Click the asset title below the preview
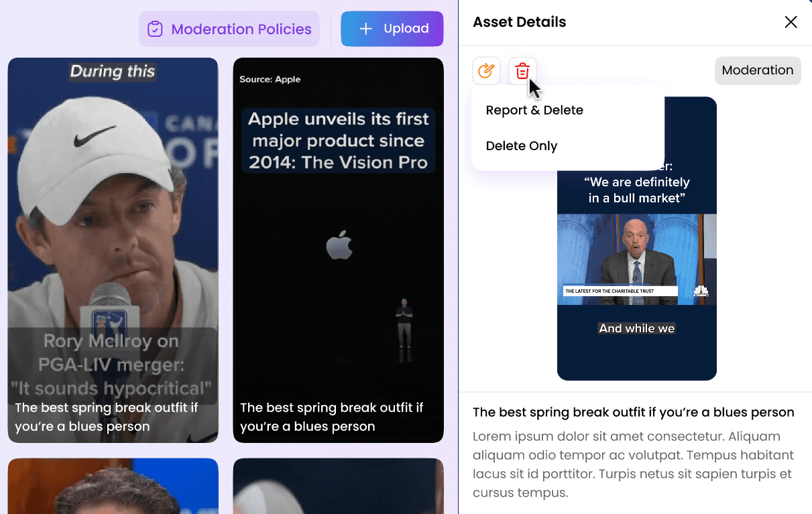The height and width of the screenshot is (514, 812). (x=634, y=412)
